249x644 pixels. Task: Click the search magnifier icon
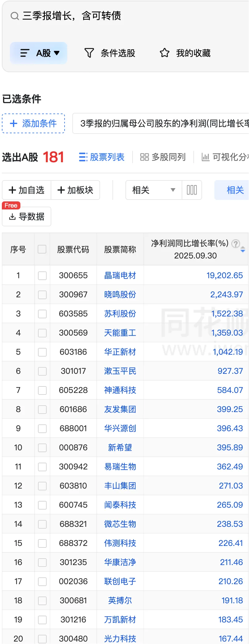click(x=15, y=16)
